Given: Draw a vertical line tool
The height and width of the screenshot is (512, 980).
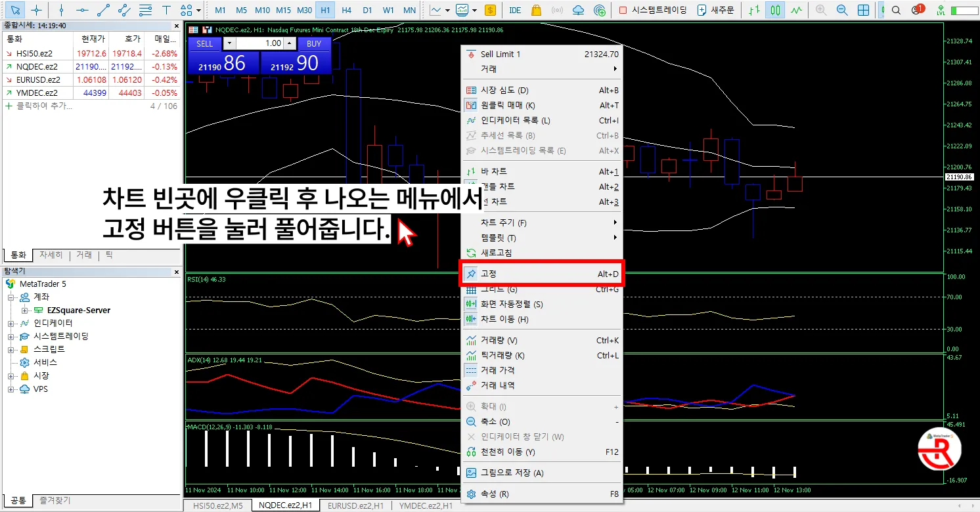Looking at the screenshot, I should point(61,10).
